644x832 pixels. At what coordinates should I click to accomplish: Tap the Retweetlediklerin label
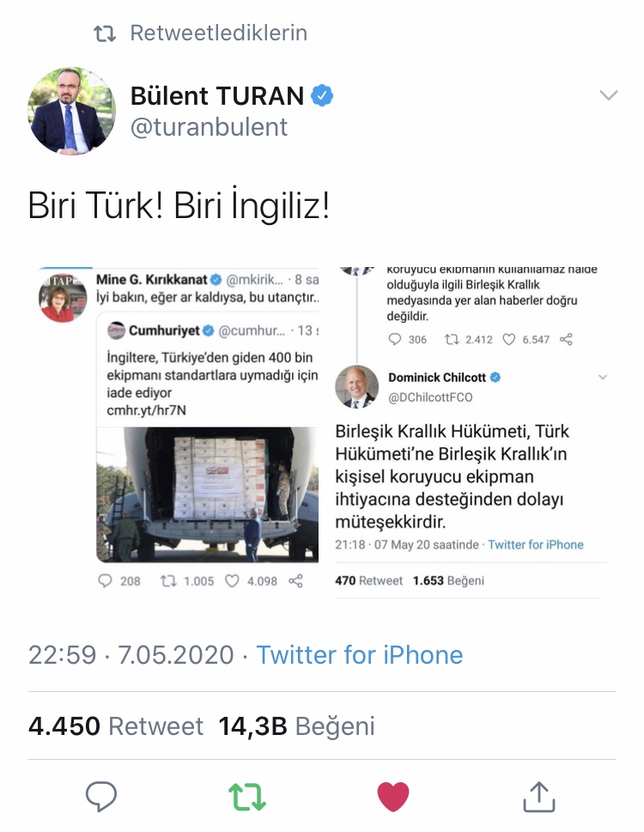click(219, 33)
